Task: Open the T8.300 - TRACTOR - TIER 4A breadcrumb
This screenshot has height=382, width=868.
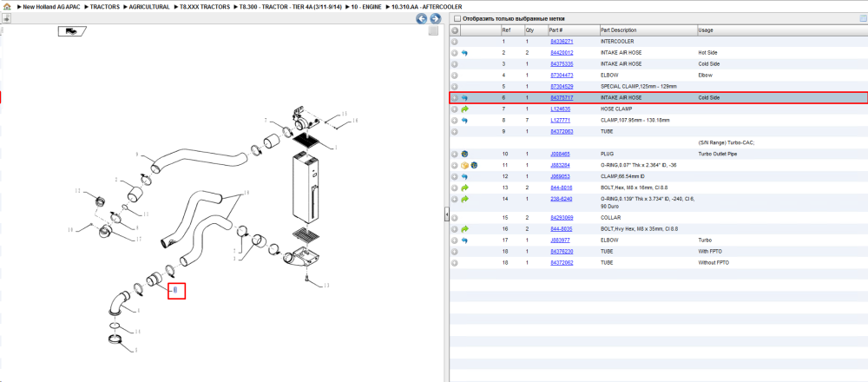Action: 291,7
